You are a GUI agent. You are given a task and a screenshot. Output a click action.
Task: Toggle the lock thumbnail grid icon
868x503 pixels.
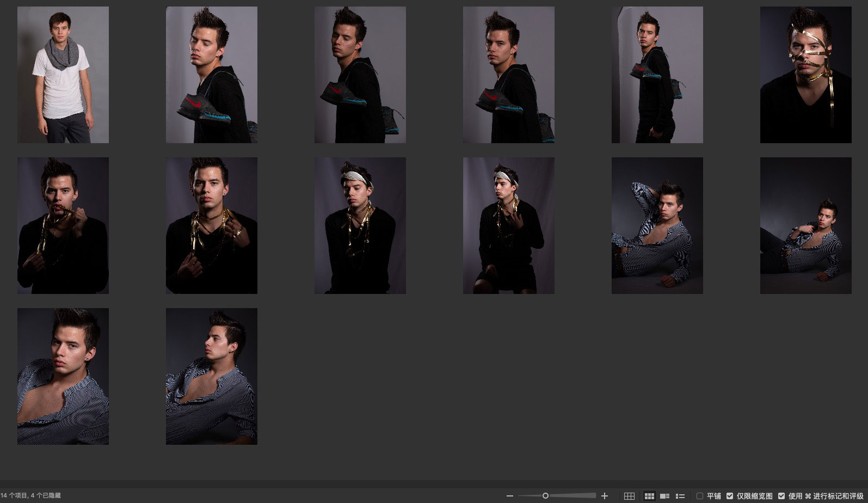(629, 496)
